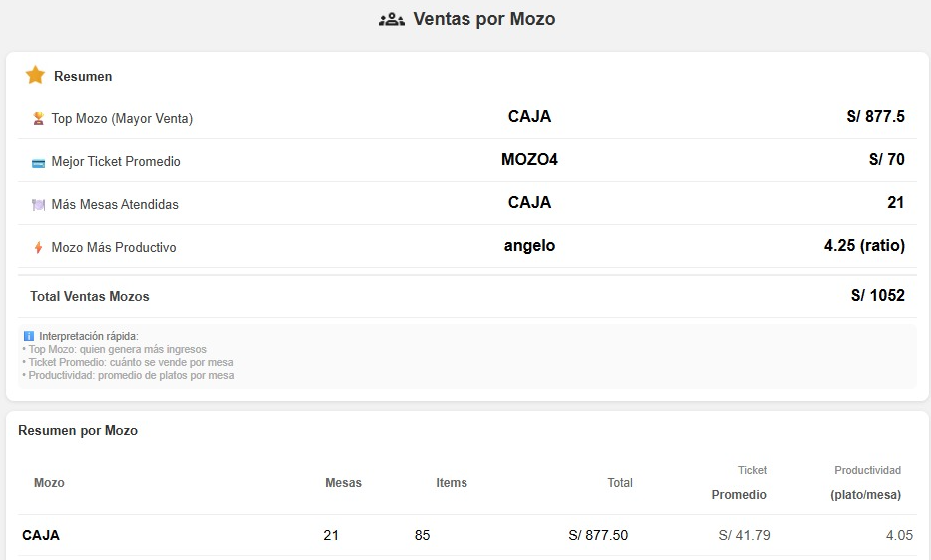Click angelo in the most productive row

[529, 245]
